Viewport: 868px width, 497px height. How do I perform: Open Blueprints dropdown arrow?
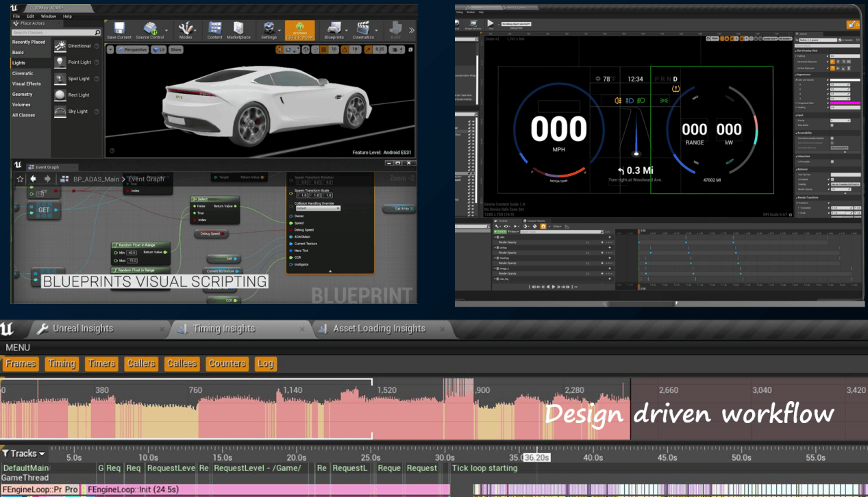[347, 29]
